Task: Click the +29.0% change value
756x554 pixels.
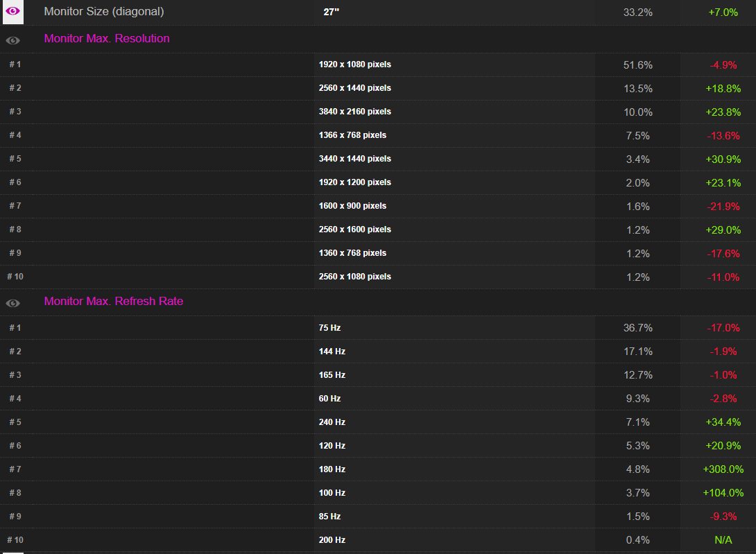Action: pyautogui.click(x=723, y=230)
